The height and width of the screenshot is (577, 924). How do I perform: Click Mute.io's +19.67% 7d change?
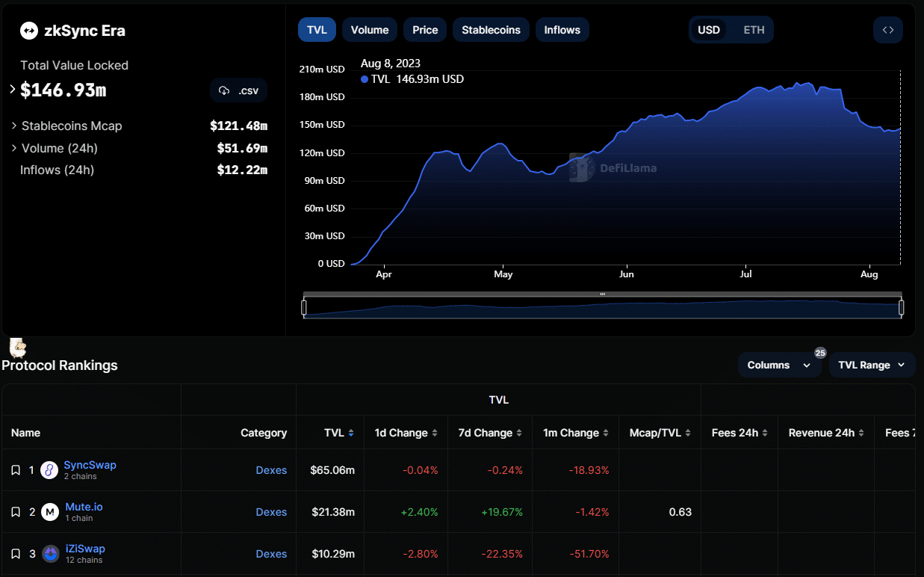point(500,512)
